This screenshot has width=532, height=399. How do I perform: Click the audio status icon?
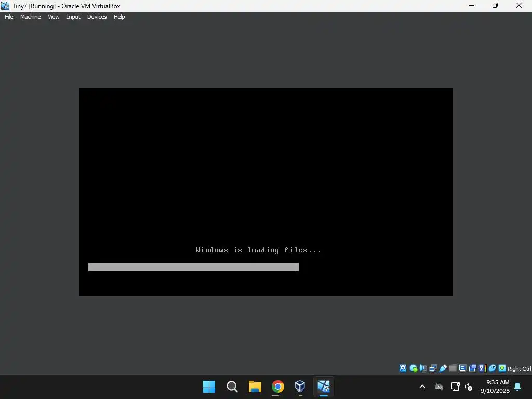coord(423,368)
